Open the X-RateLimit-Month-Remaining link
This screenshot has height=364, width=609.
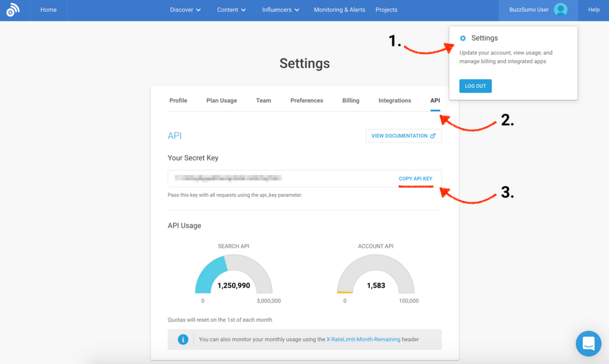click(x=363, y=340)
